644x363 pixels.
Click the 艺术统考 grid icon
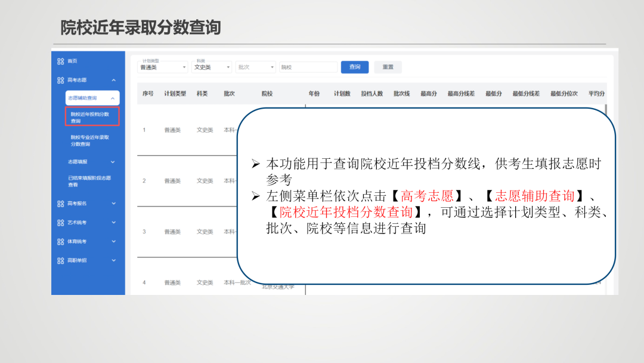click(x=61, y=223)
